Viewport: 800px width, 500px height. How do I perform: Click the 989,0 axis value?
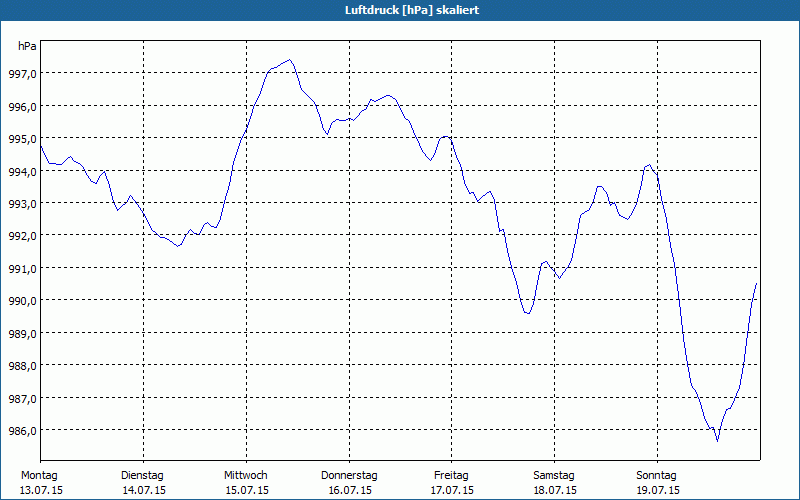[22, 333]
